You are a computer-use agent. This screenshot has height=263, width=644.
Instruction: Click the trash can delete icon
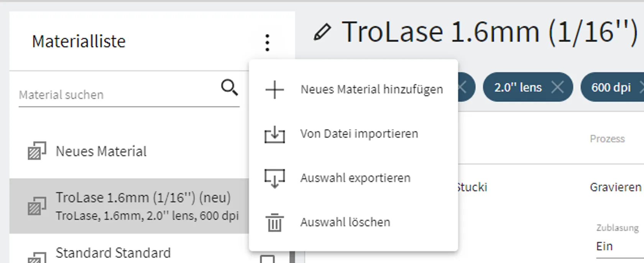[x=274, y=223]
